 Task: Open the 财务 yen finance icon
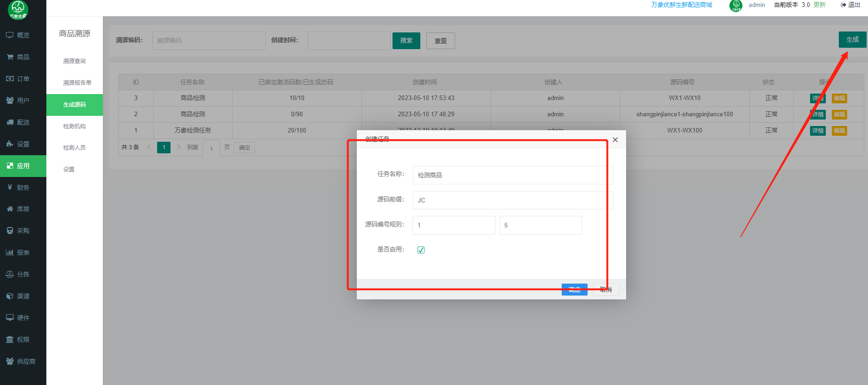pyautogui.click(x=10, y=188)
